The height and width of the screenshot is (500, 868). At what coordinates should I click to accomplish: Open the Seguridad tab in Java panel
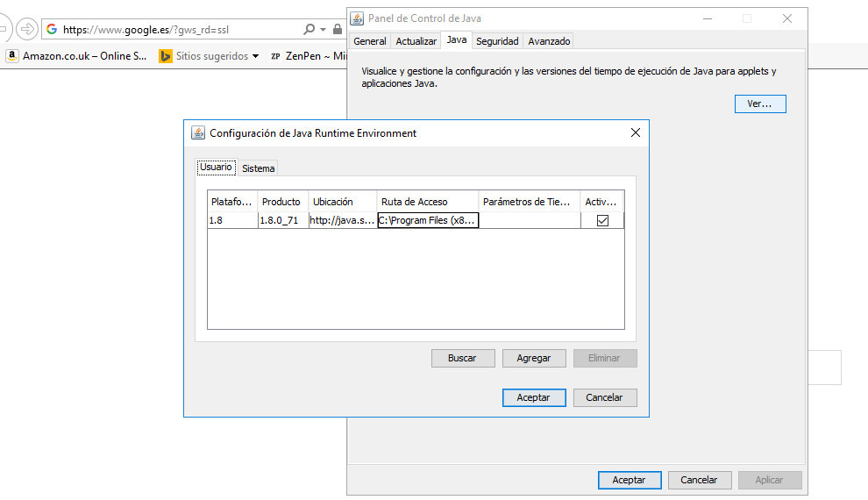pyautogui.click(x=497, y=41)
